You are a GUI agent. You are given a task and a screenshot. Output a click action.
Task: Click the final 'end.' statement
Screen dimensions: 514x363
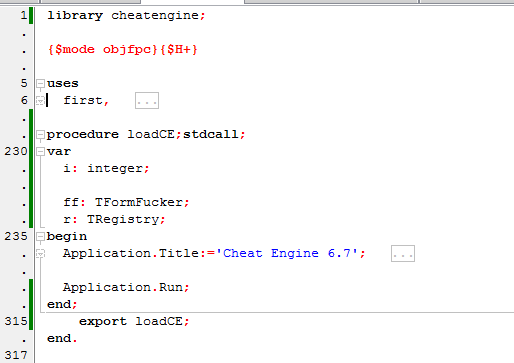pos(62,338)
